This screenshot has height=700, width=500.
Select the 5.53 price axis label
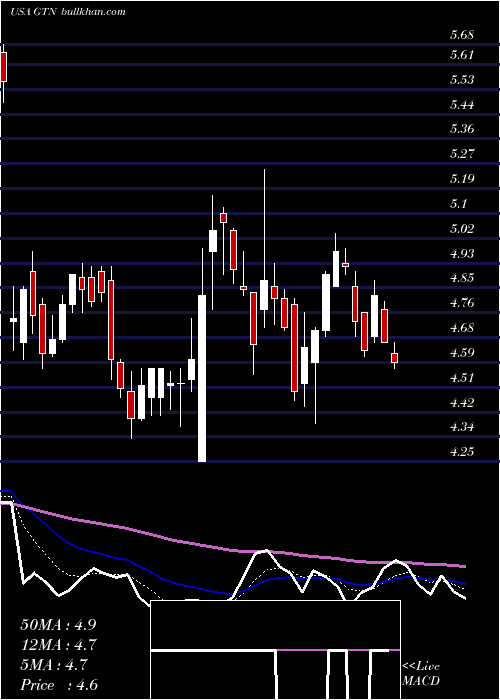(462, 80)
